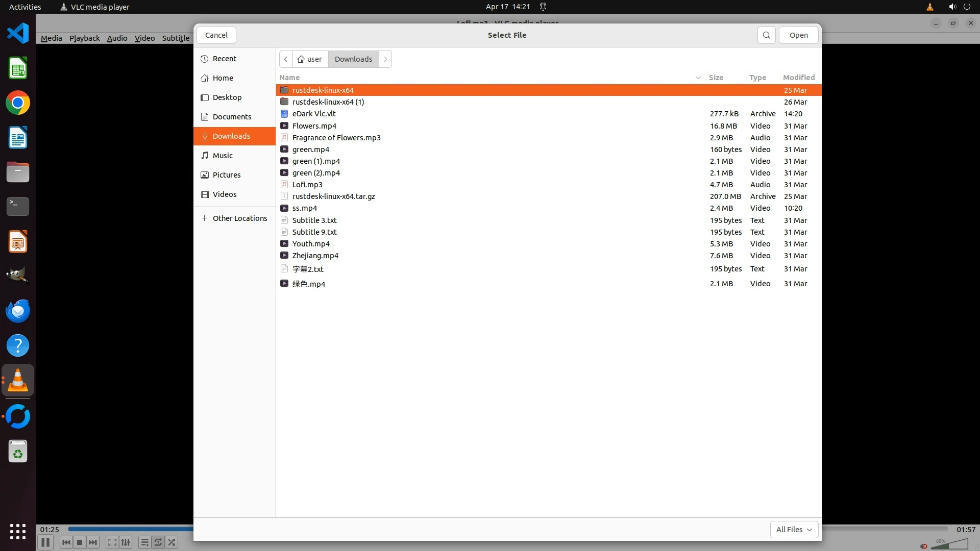The width and height of the screenshot is (980, 551).
Task: Click the search icon in file dialog
Action: click(766, 35)
